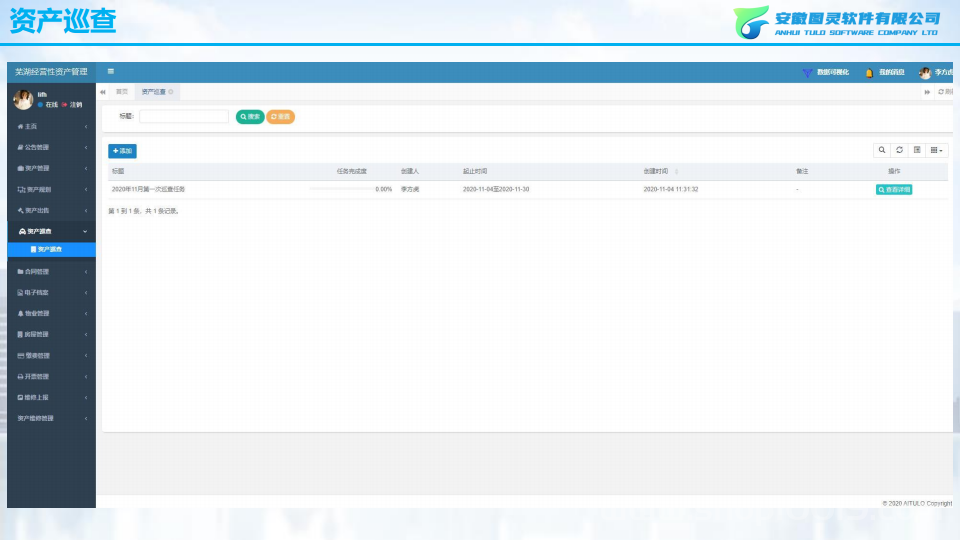960x540 pixels.
Task: Click the orange 重置 reset button
Action: tap(280, 116)
